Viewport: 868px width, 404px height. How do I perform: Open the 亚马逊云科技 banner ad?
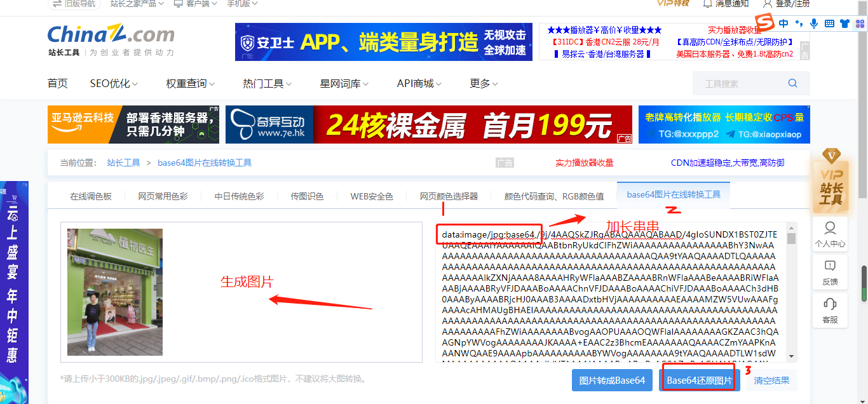(x=133, y=125)
